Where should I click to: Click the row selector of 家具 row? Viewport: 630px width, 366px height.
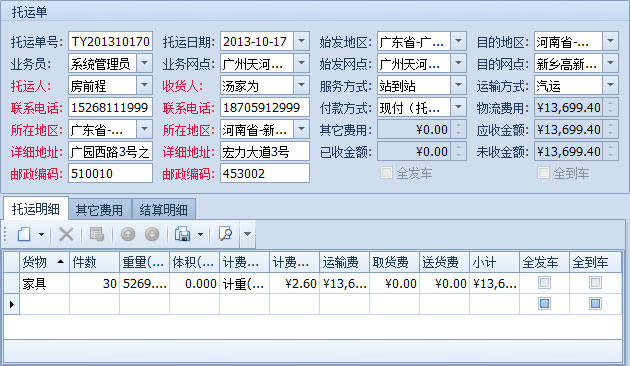click(x=12, y=284)
